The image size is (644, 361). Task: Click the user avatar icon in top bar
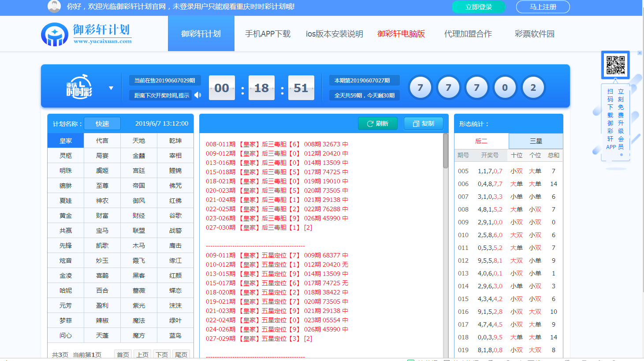click(54, 7)
